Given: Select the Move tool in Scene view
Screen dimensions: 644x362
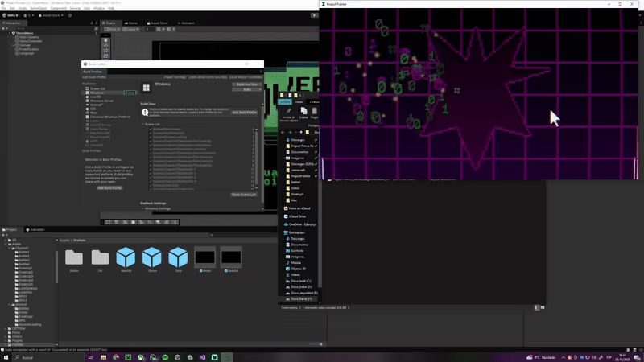Looking at the screenshot, I should click(x=106, y=46).
